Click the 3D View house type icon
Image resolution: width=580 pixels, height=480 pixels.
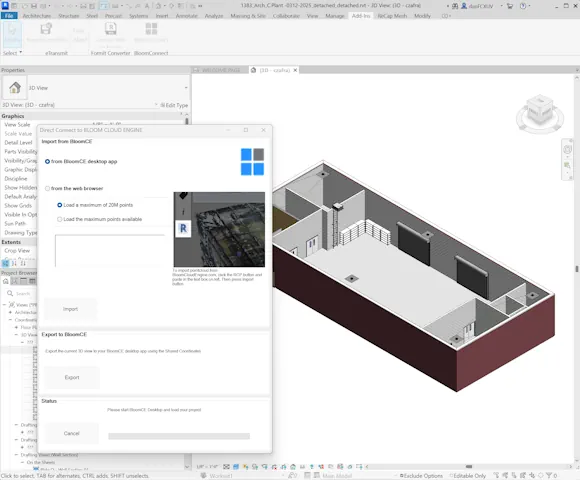pos(15,88)
